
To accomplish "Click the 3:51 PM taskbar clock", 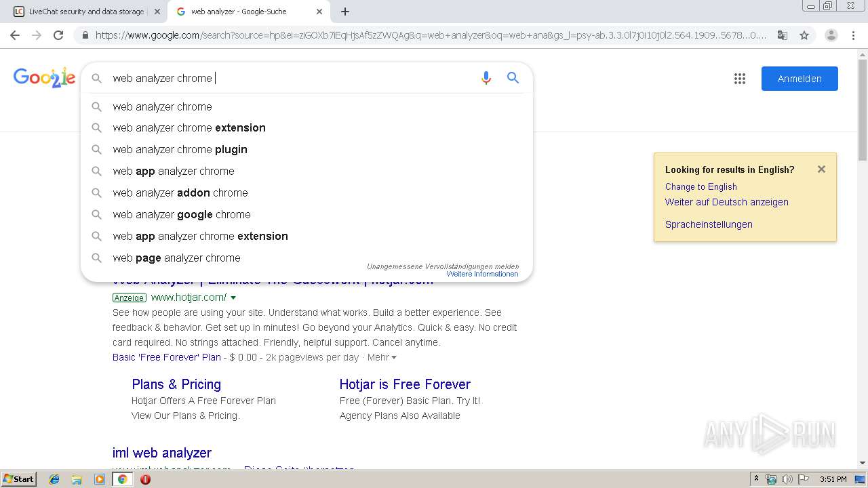I will click(833, 479).
